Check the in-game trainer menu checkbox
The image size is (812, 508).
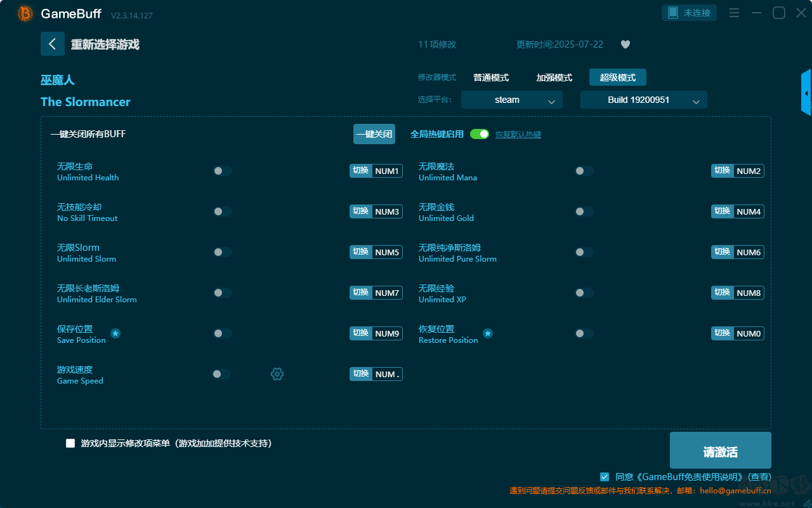70,443
